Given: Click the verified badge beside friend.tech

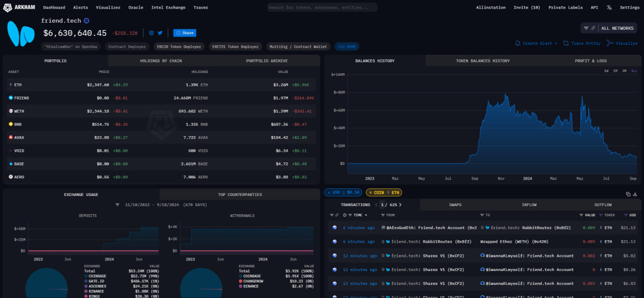Looking at the screenshot, I should 87,21.
